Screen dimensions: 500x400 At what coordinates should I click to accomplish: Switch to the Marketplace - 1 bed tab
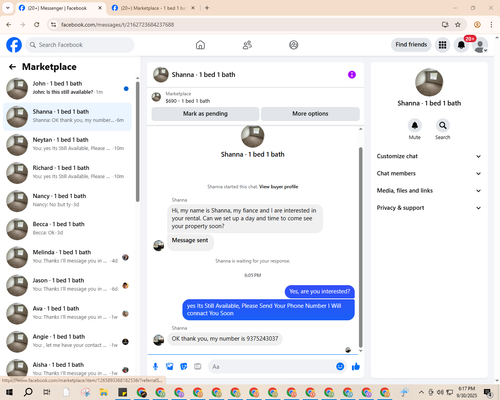(153, 8)
